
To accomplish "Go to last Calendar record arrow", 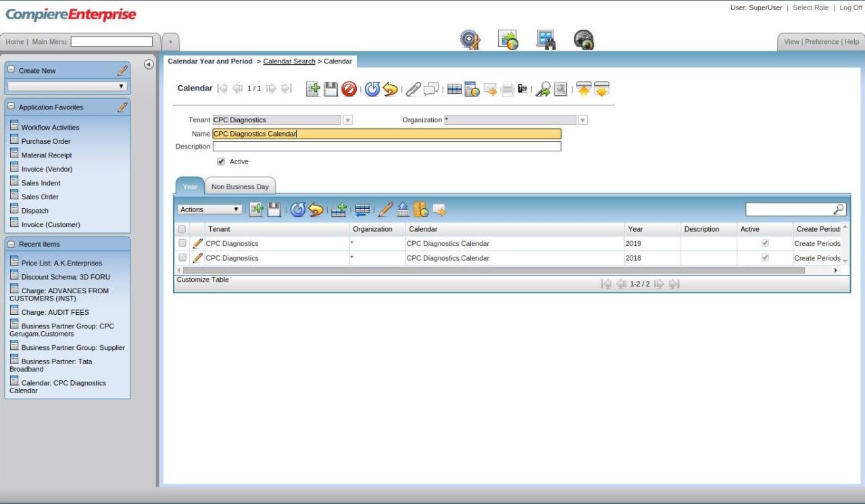I will click(x=287, y=89).
